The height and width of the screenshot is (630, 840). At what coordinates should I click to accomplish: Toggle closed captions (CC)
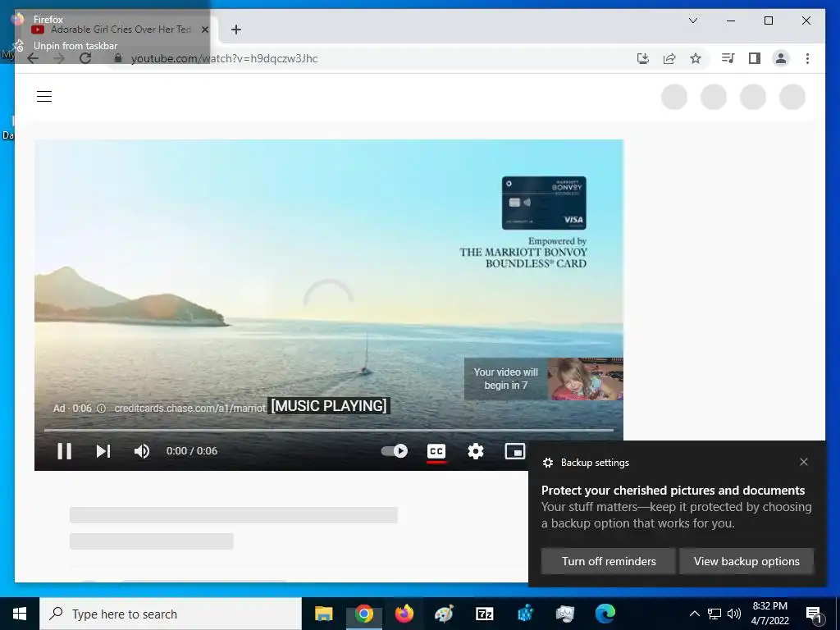click(436, 451)
